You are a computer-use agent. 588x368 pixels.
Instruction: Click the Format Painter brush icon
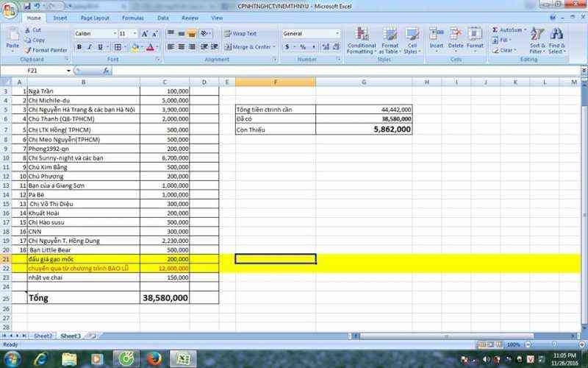pyautogui.click(x=29, y=50)
